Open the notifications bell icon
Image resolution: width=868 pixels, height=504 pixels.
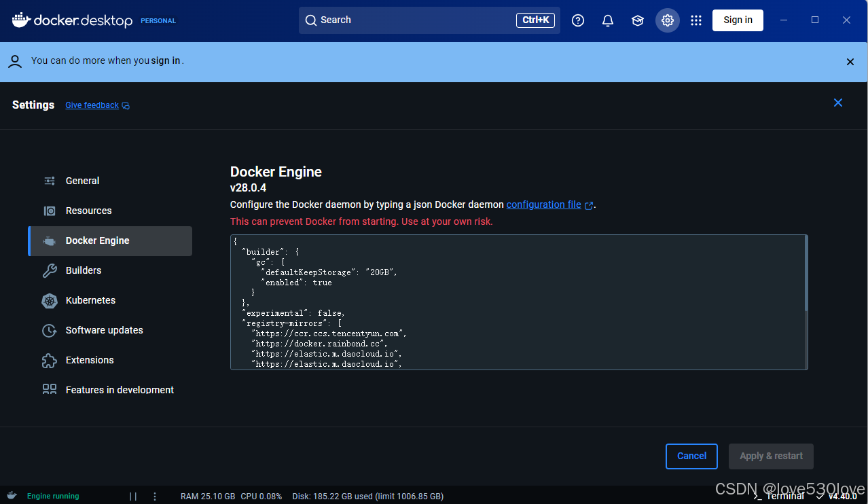point(608,20)
